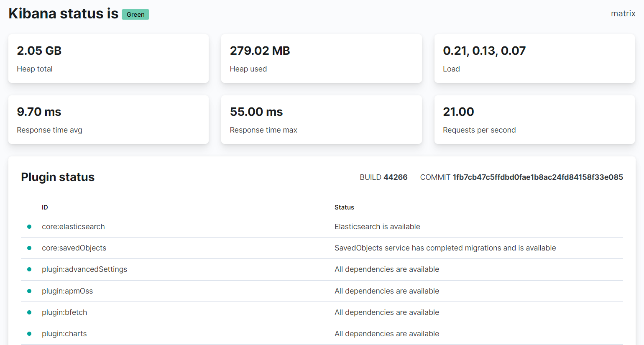This screenshot has width=644, height=345.
Task: Click 'Elasticsearch is available' status text
Action: point(377,227)
